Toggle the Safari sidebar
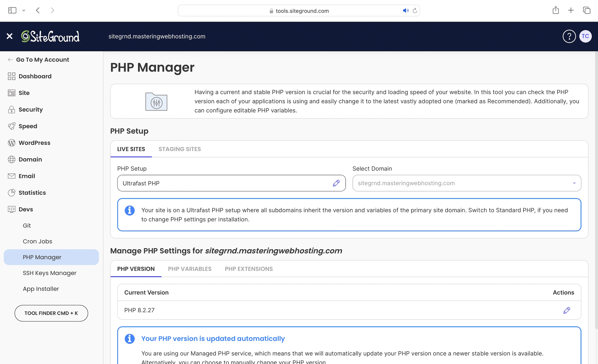 coord(12,10)
